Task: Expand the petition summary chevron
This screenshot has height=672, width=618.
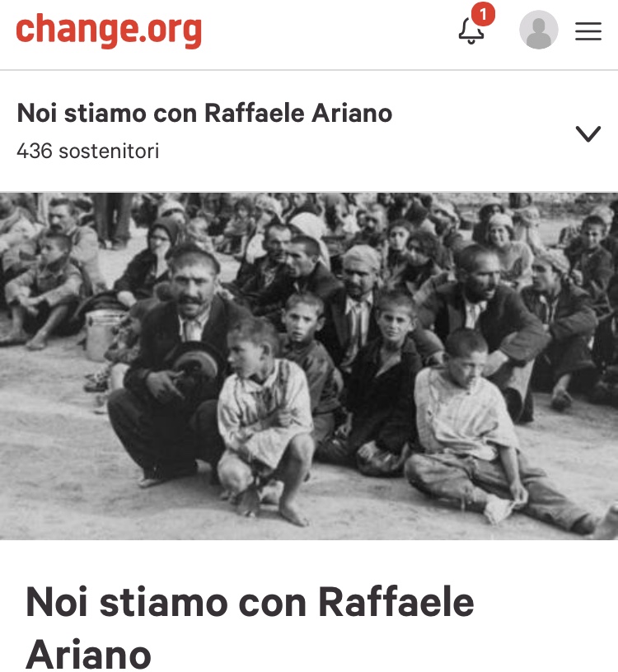Action: point(588,133)
